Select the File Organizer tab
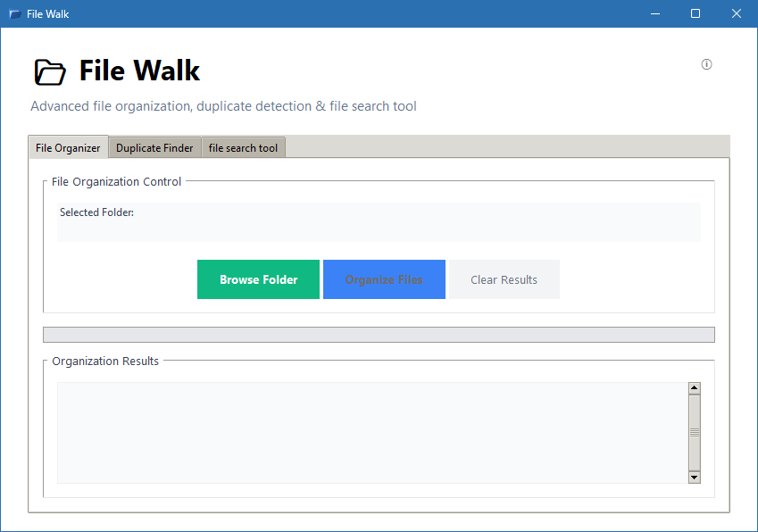 tap(67, 147)
